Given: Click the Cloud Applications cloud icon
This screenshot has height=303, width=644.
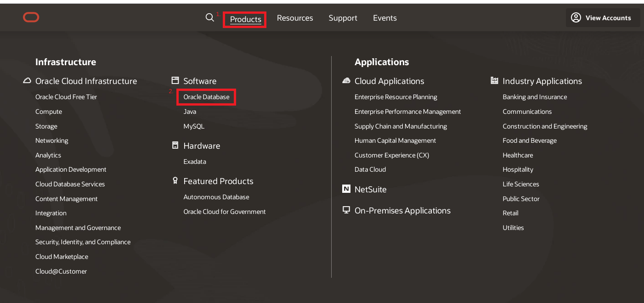Looking at the screenshot, I should click(x=346, y=80).
